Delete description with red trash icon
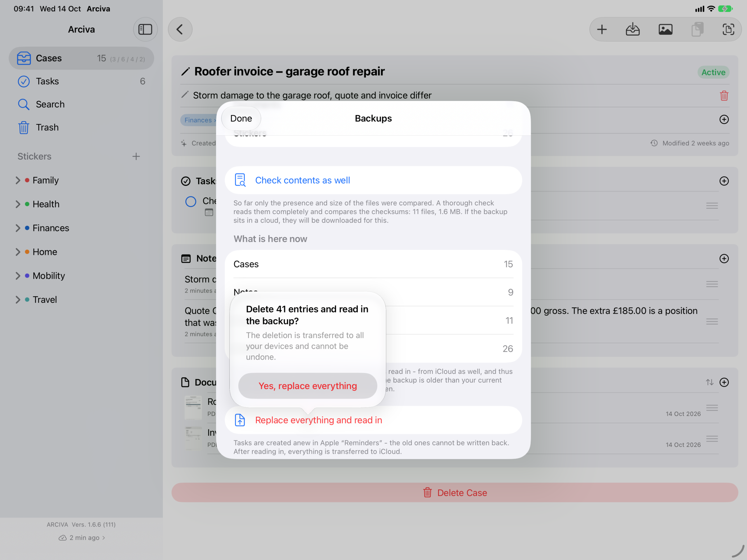The width and height of the screenshot is (747, 560). pos(724,96)
